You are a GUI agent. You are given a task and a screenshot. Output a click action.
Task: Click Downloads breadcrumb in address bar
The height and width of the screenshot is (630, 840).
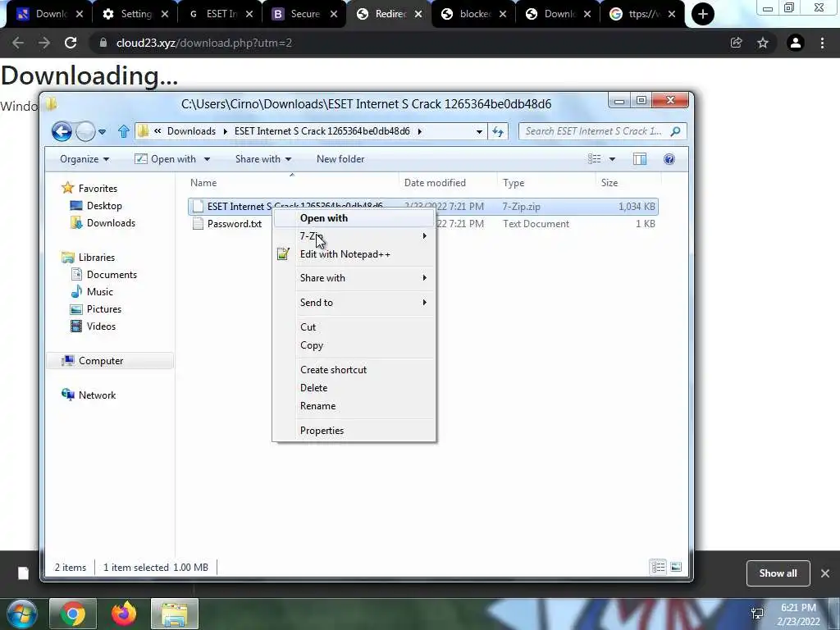pyautogui.click(x=191, y=131)
